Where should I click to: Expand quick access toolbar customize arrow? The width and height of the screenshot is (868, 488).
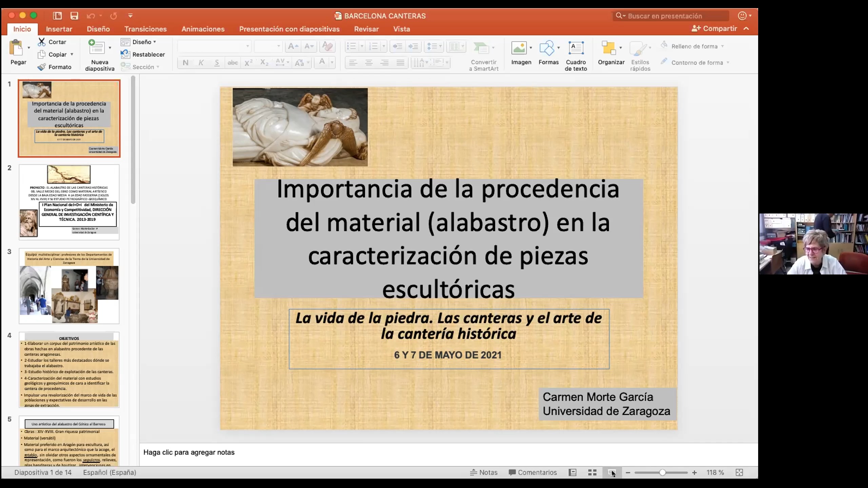pyautogui.click(x=130, y=16)
